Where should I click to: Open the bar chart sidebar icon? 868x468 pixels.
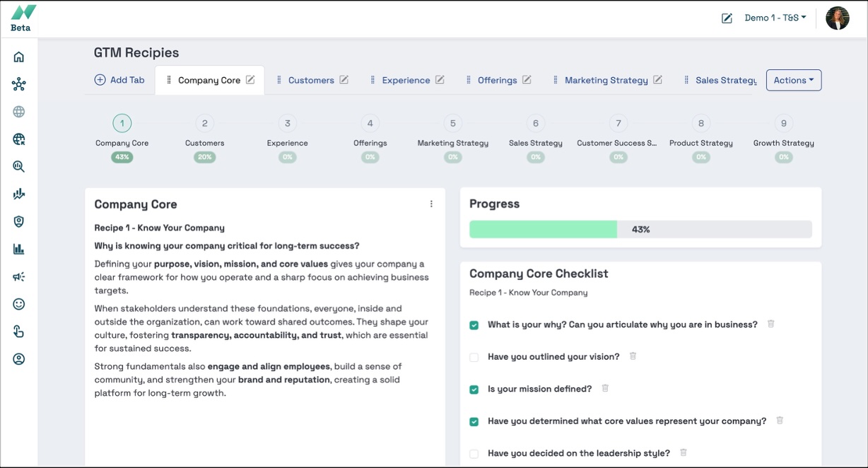pyautogui.click(x=19, y=249)
